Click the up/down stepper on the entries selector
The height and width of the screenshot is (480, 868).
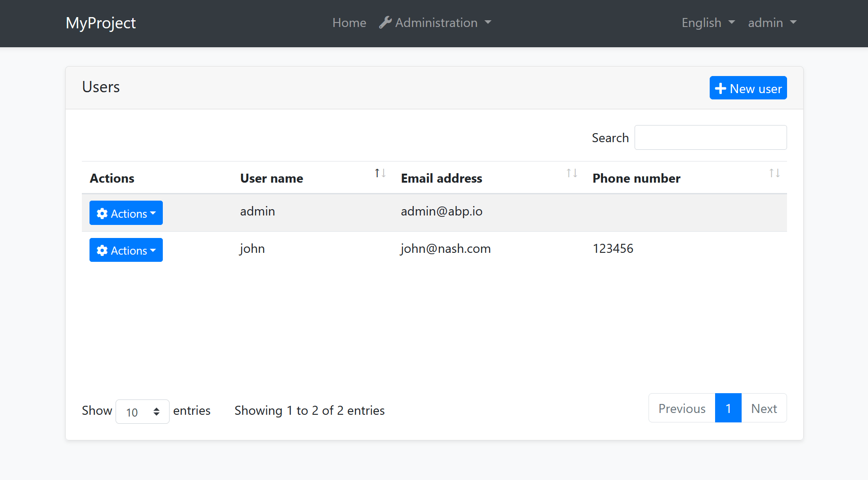point(157,411)
